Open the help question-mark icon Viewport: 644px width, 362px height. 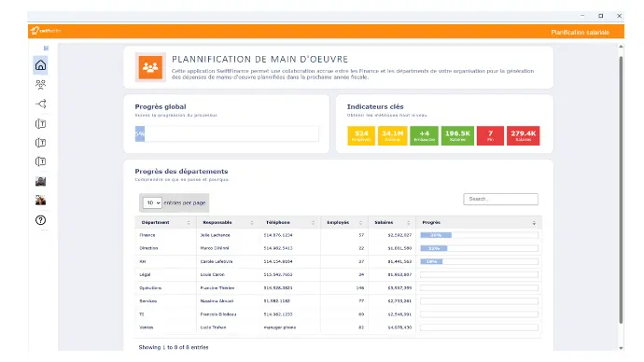pos(40,220)
